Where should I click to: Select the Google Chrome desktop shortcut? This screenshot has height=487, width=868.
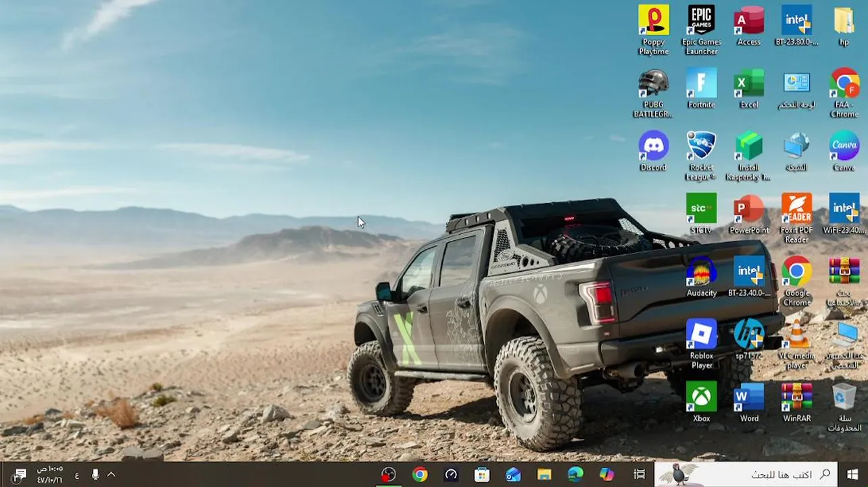click(x=796, y=281)
